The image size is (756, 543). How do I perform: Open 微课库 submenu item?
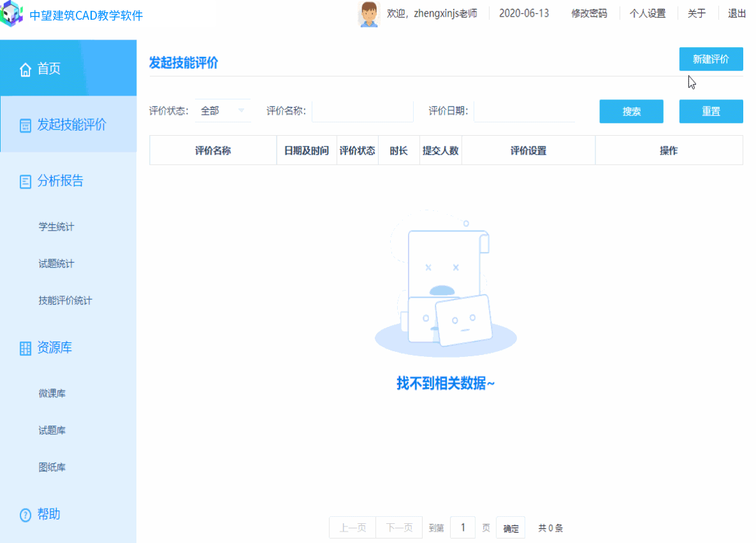[52, 393]
